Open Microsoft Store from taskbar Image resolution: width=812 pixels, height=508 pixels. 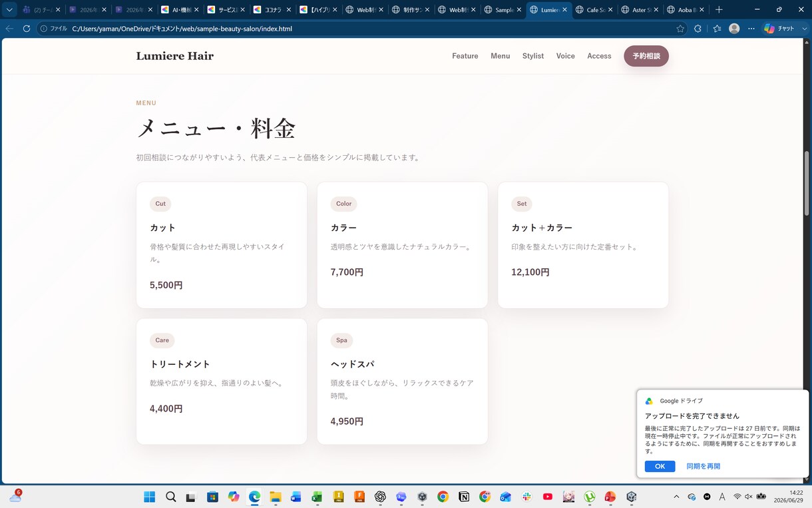click(213, 497)
